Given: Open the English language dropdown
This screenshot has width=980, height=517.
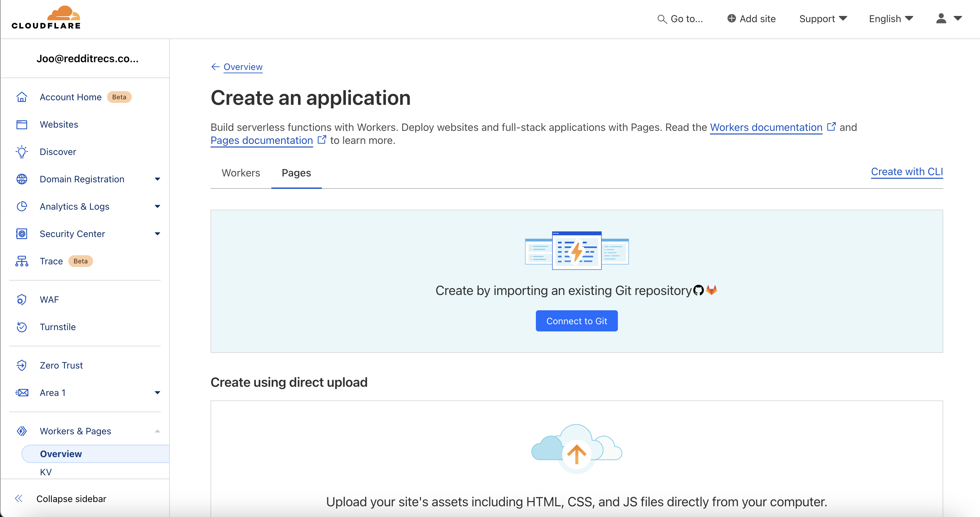Looking at the screenshot, I should pos(891,19).
